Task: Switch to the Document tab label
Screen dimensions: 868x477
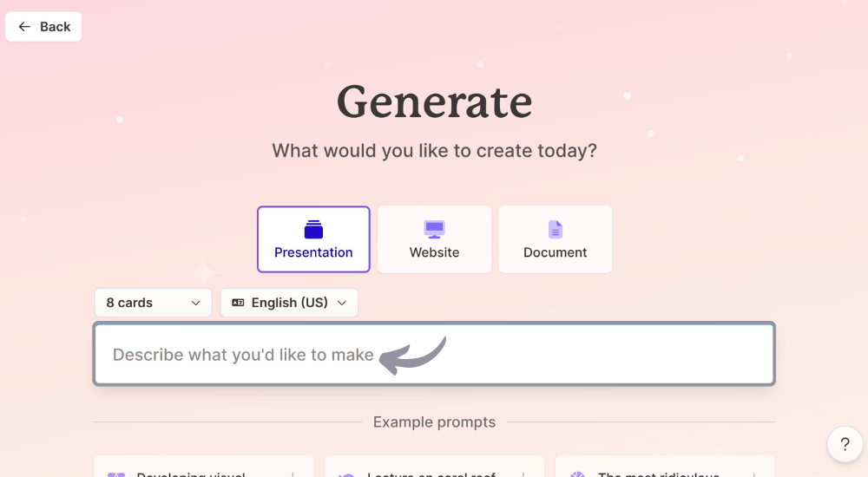Action: [556, 252]
